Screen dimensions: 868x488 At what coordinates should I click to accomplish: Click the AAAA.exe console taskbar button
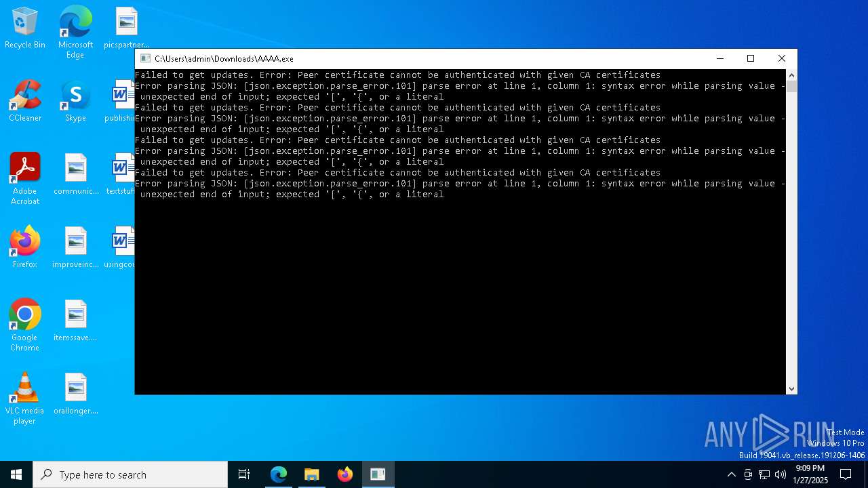(x=378, y=474)
